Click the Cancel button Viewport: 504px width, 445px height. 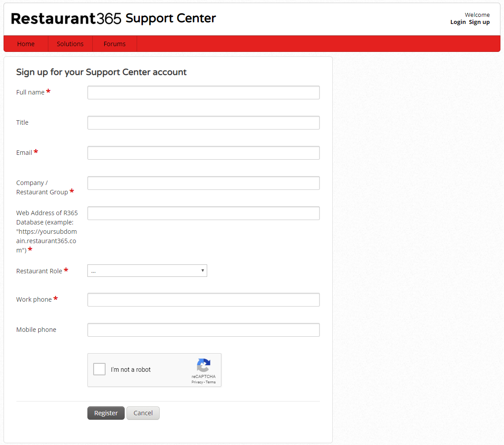tap(143, 413)
